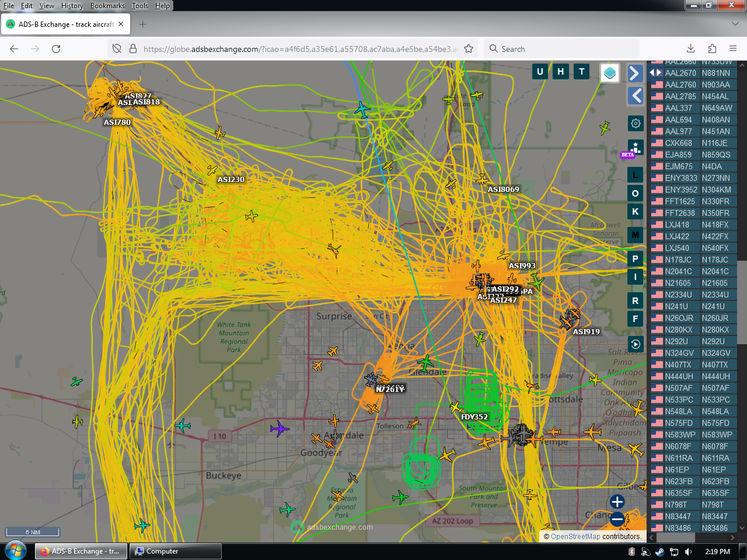Screen dimensions: 747x560
Task: Select the green aircraft at ASI993
Action: (537, 282)
